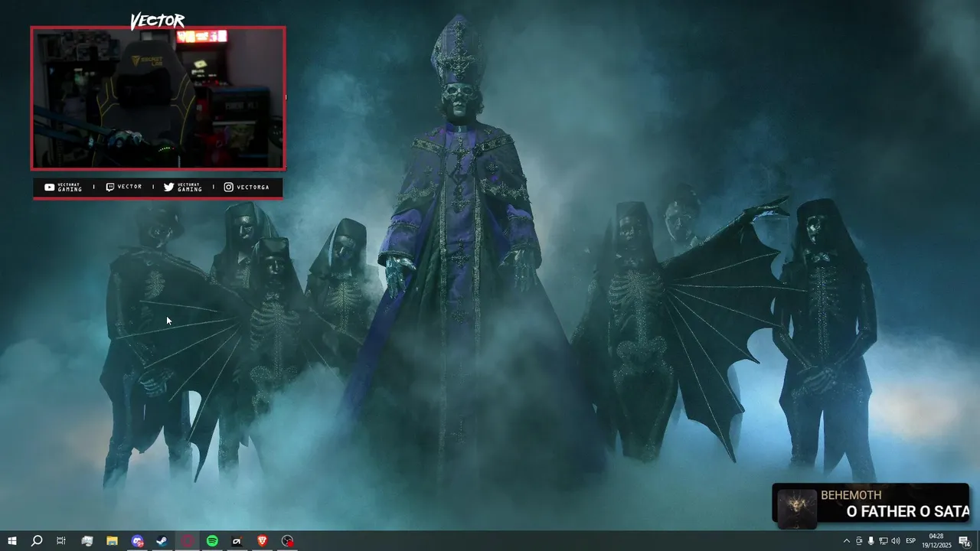Open the volume speaker tray icon

[895, 541]
